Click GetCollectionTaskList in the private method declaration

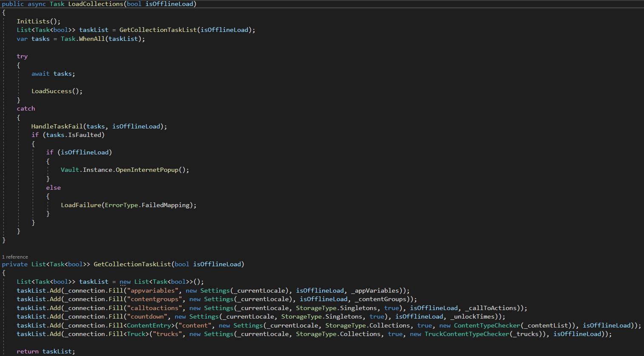[x=132, y=264]
